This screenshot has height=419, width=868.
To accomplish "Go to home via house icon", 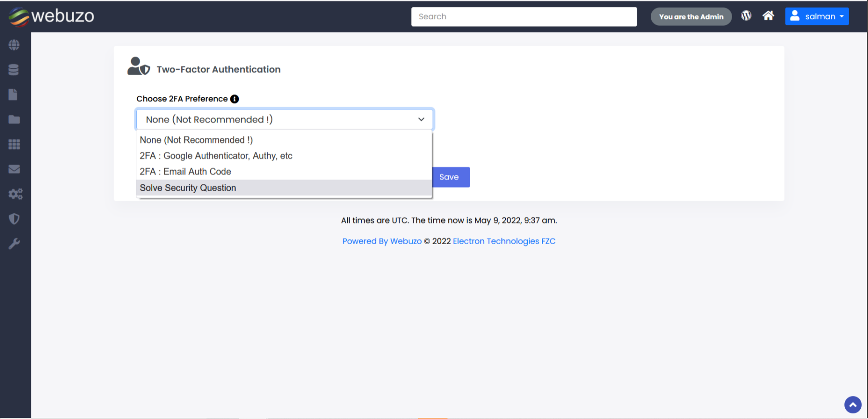I will click(x=768, y=16).
